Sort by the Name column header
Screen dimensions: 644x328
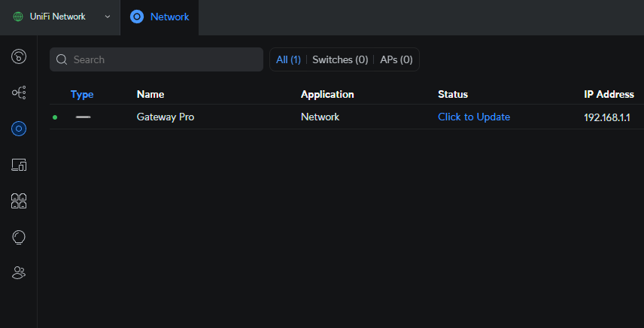150,94
